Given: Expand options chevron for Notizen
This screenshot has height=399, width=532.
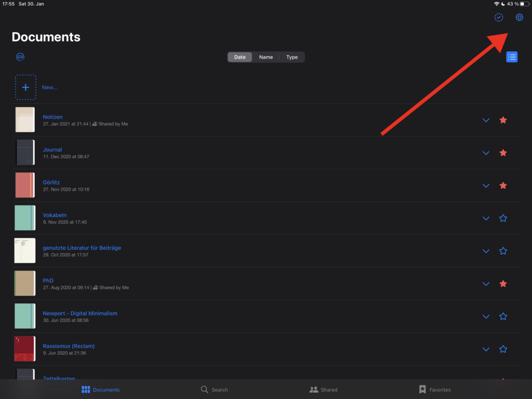Looking at the screenshot, I should [x=486, y=120].
